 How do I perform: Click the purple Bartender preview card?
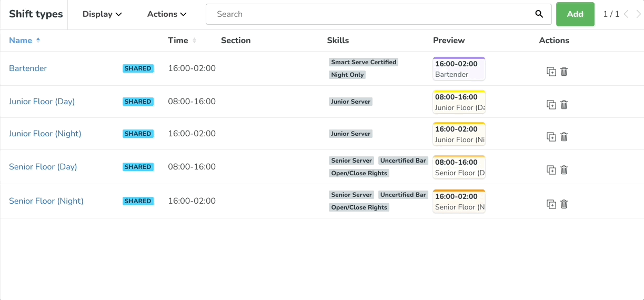[x=459, y=68]
